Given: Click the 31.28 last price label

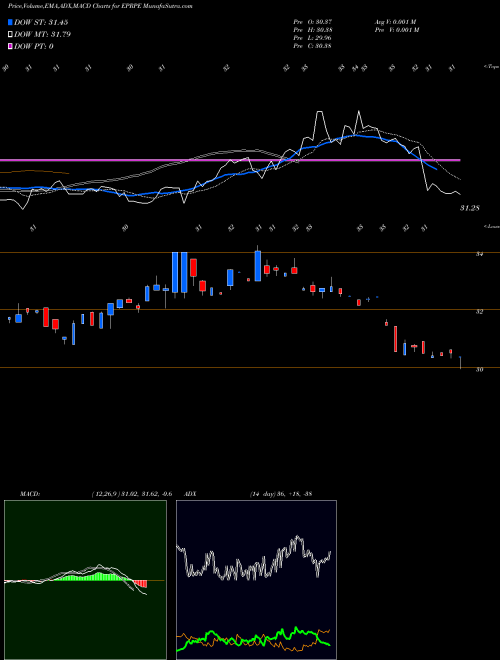Looking at the screenshot, I should coord(470,208).
